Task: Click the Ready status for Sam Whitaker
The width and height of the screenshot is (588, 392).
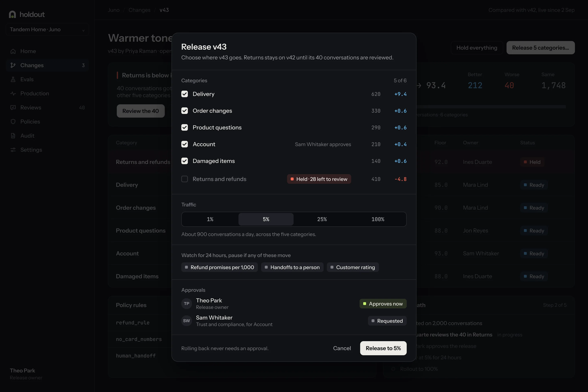Action: click(x=534, y=254)
